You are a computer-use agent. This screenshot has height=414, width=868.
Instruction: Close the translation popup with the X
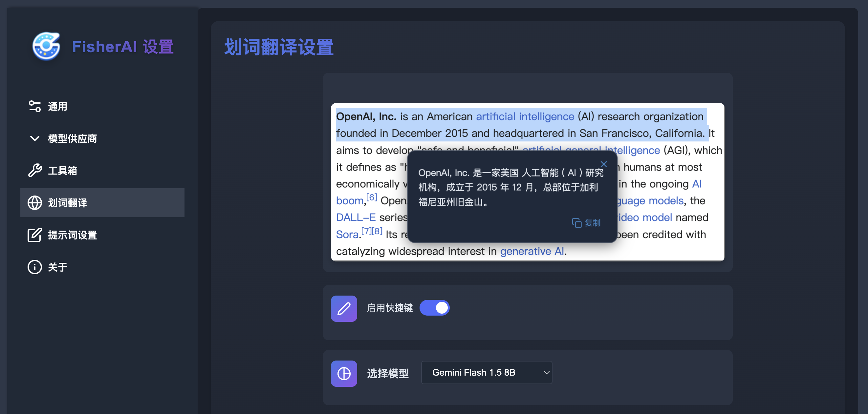click(603, 164)
